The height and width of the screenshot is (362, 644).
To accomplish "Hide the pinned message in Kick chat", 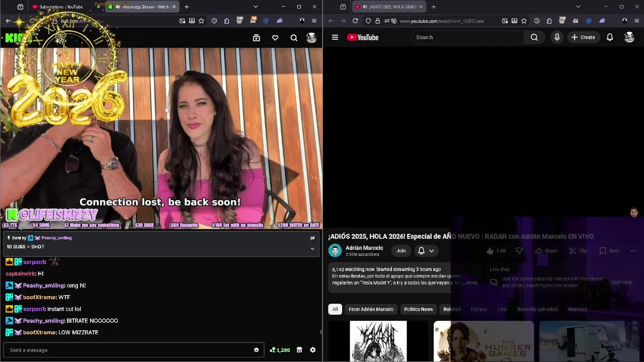I will (x=312, y=238).
